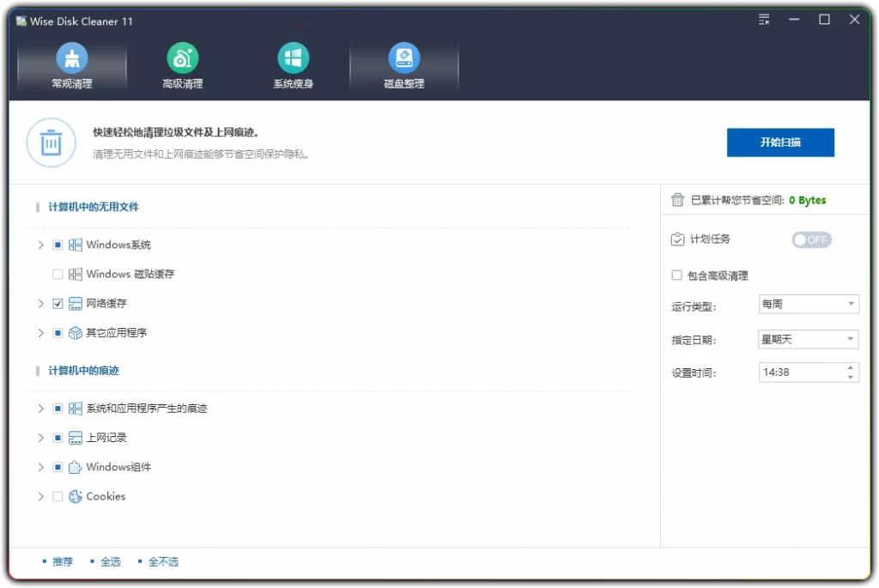Collapse options under 其它应用程序

(x=39, y=332)
